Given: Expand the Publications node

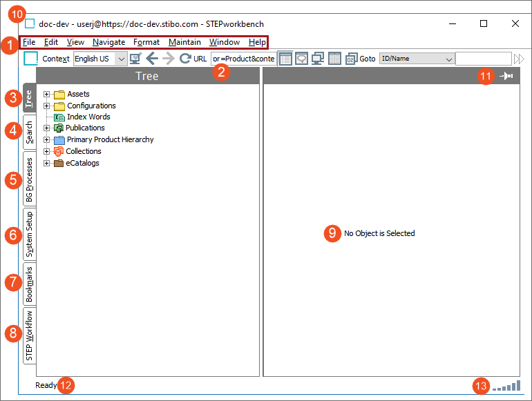Looking at the screenshot, I should (x=46, y=128).
